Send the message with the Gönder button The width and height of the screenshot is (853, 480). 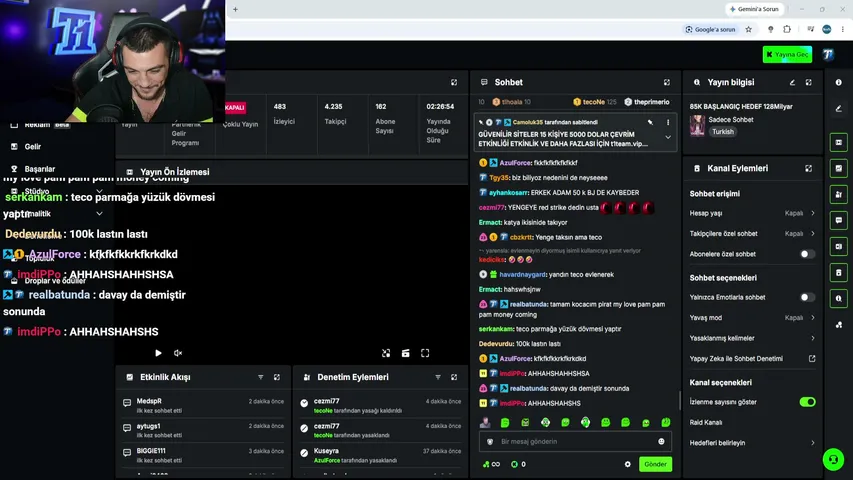(x=655, y=464)
